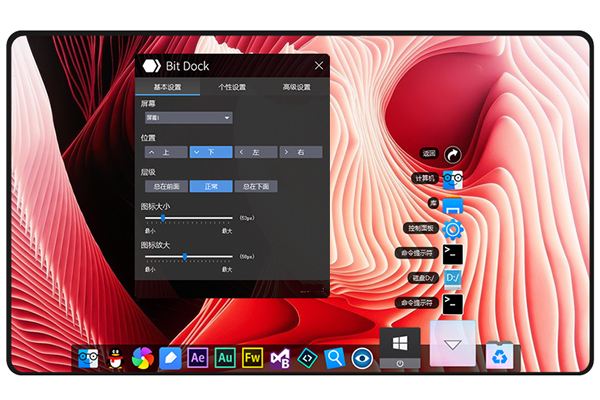Click the 返回 arrow icon
The width and height of the screenshot is (600, 400).
pyautogui.click(x=453, y=155)
